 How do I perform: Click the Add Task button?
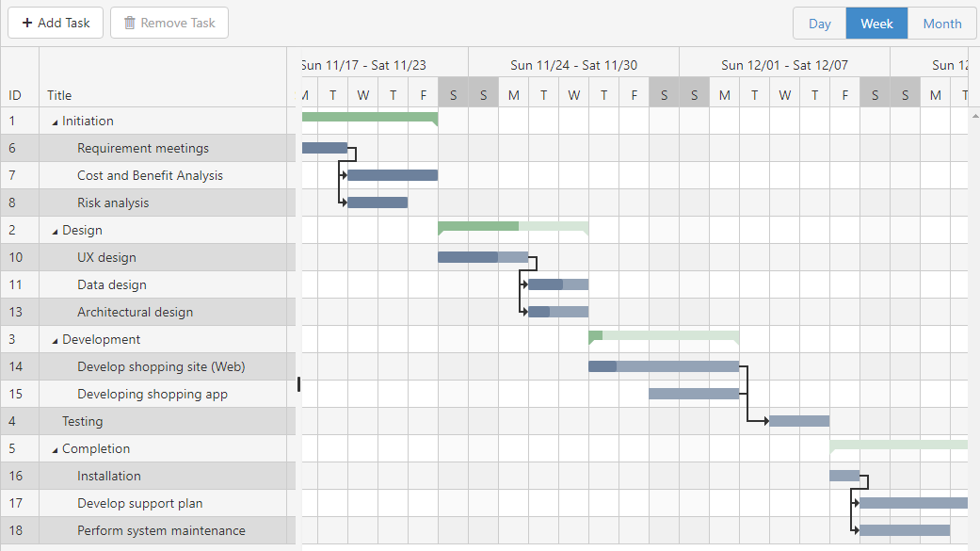(x=56, y=24)
